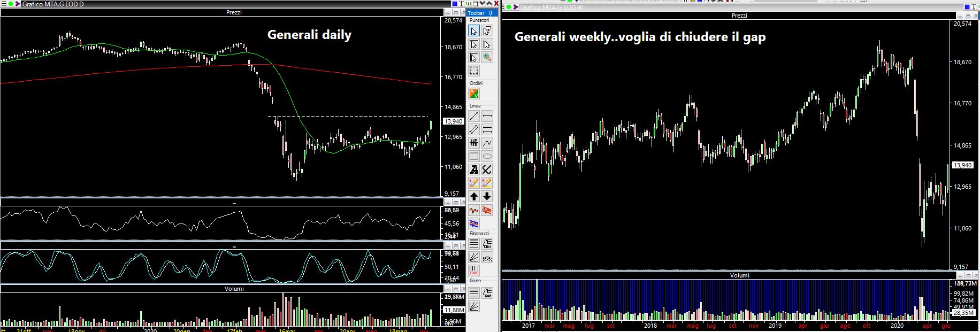Select the vertical line pointer tool
The image size is (980, 332).
[487, 44]
